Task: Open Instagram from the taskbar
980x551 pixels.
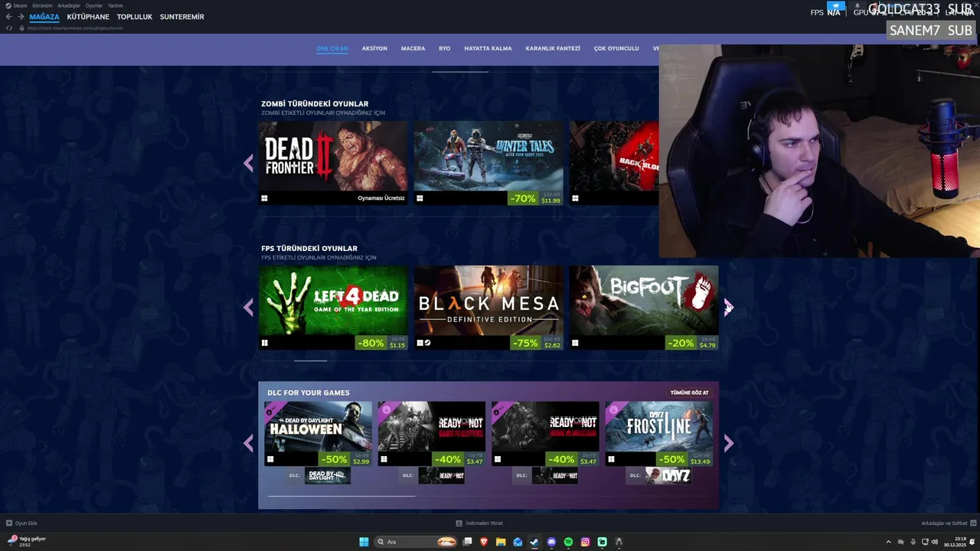Action: (585, 542)
